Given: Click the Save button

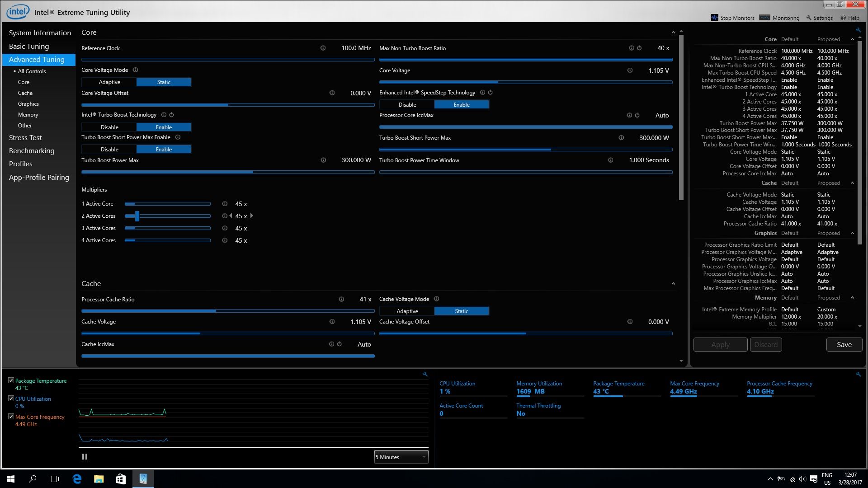Looking at the screenshot, I should [x=844, y=344].
